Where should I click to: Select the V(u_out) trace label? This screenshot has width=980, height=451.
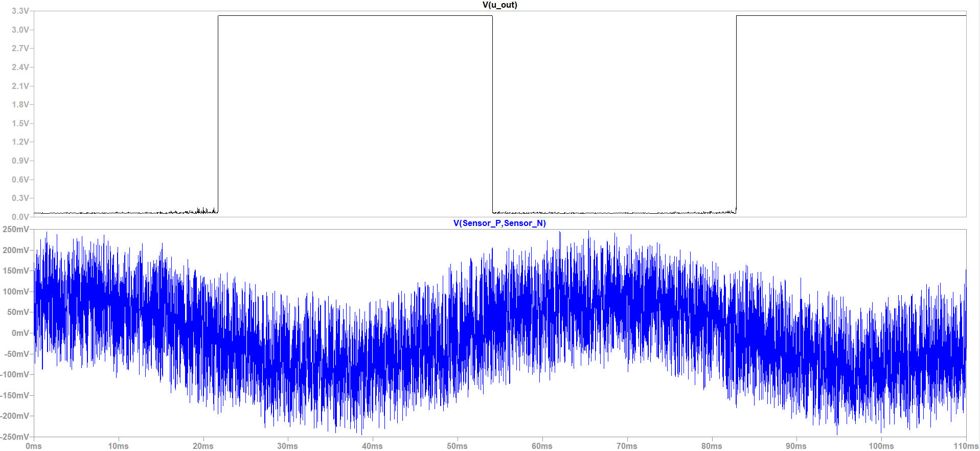(x=499, y=5)
